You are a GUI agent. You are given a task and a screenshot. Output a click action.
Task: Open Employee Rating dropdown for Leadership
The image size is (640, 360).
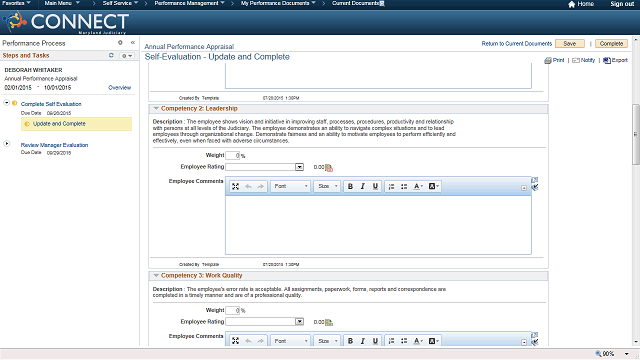pyautogui.click(x=264, y=167)
